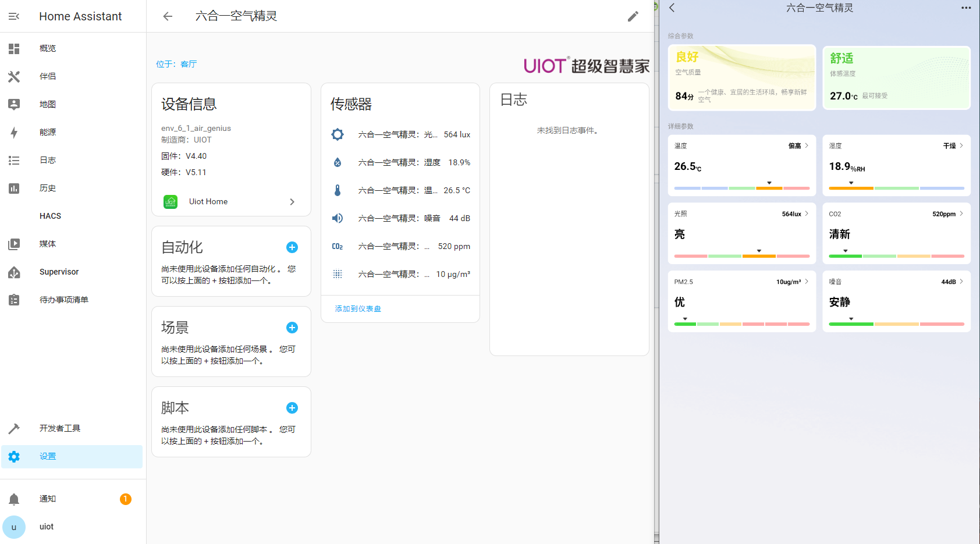The height and width of the screenshot is (544, 980).
Task: Add a new script with plus icon
Action: [292, 408]
